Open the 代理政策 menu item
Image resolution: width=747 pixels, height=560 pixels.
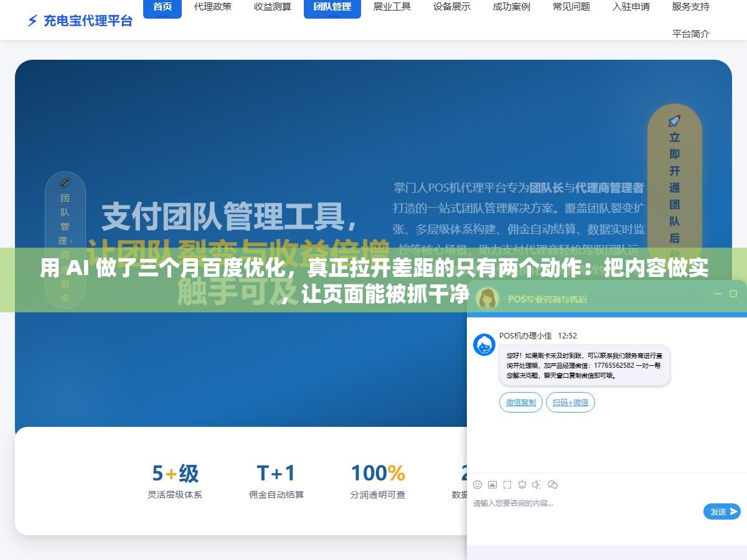pyautogui.click(x=213, y=7)
